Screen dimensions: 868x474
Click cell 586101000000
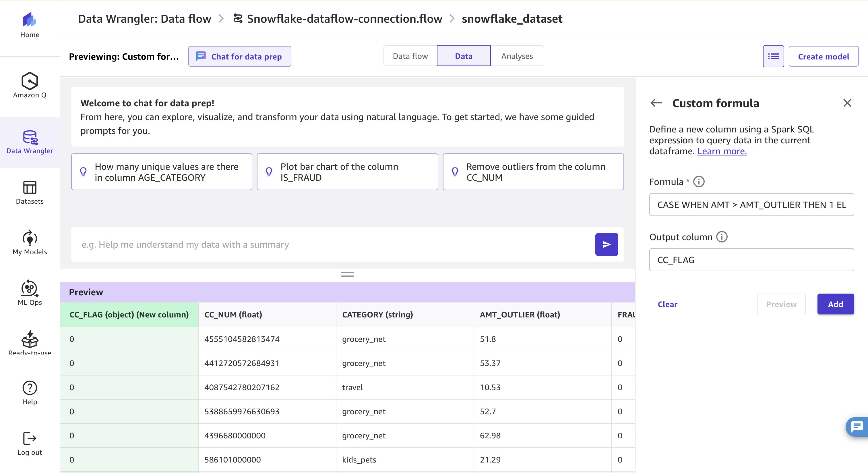click(267, 460)
